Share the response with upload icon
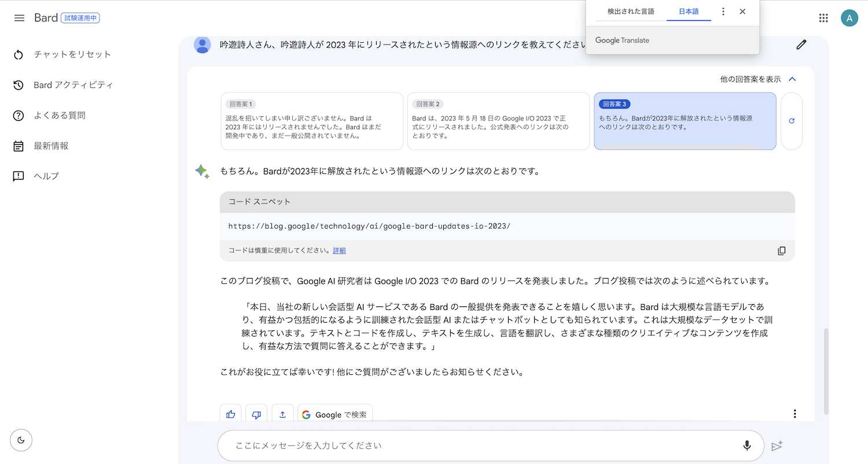The width and height of the screenshot is (868, 464). pyautogui.click(x=283, y=414)
